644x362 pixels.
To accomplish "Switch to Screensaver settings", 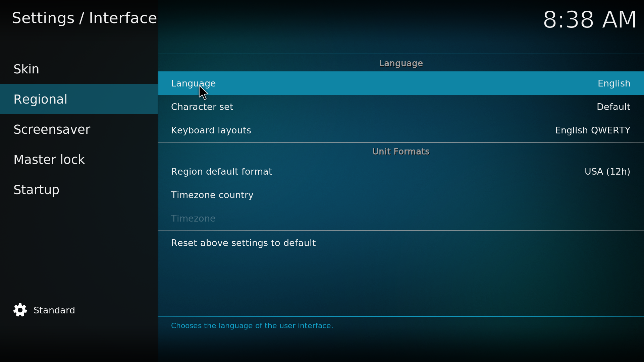I will click(x=52, y=129).
